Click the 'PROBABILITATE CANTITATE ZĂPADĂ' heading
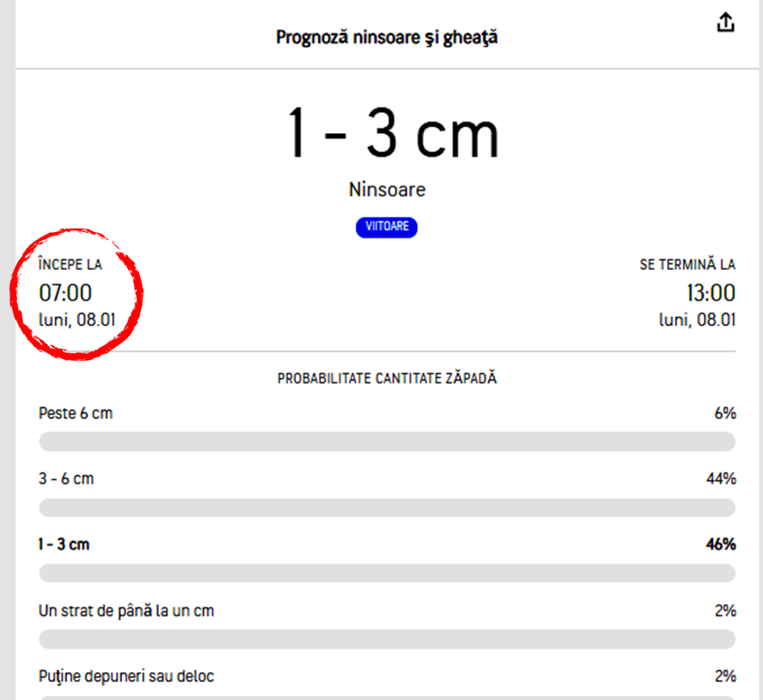Screen dimensions: 763x700 [387, 379]
